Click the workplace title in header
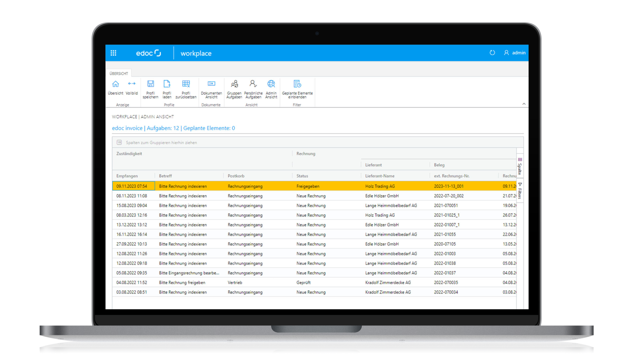The image size is (633, 364). click(x=196, y=53)
